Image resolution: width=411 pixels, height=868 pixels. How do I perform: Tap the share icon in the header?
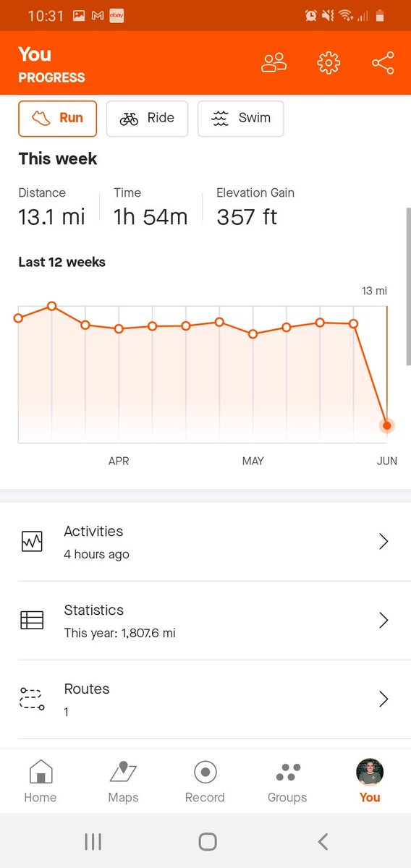383,63
